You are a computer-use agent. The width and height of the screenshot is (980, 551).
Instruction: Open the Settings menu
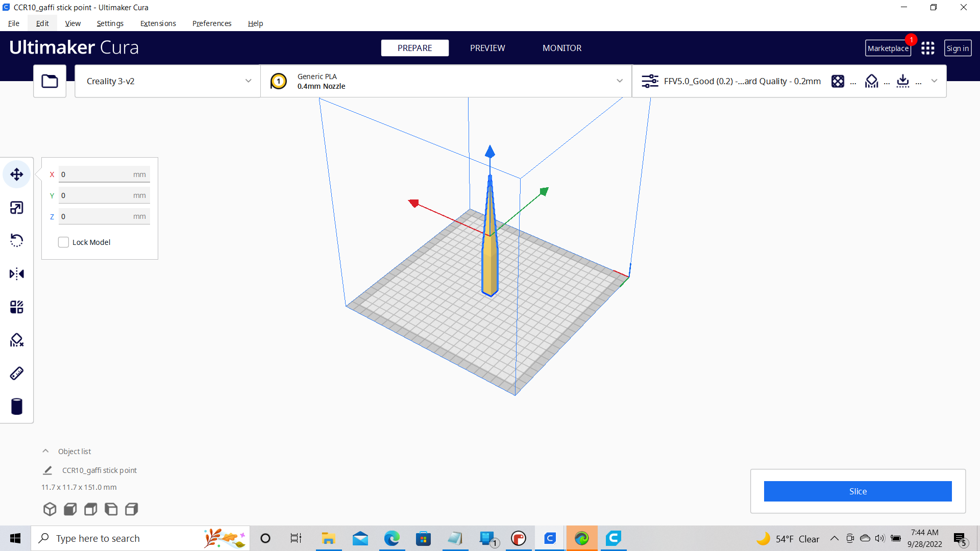110,23
